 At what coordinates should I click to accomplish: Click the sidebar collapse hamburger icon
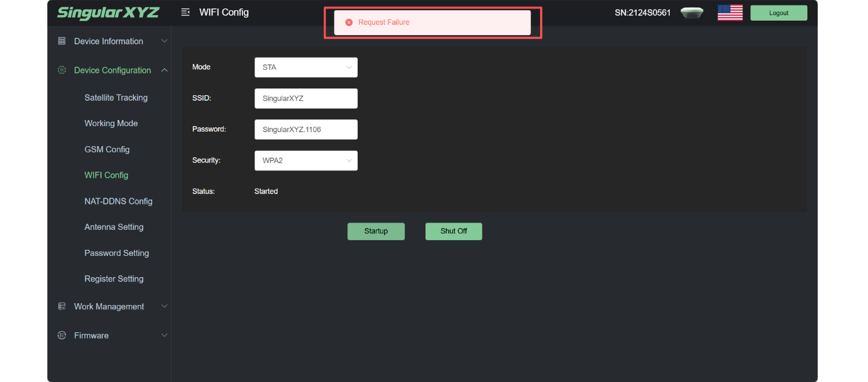point(185,13)
